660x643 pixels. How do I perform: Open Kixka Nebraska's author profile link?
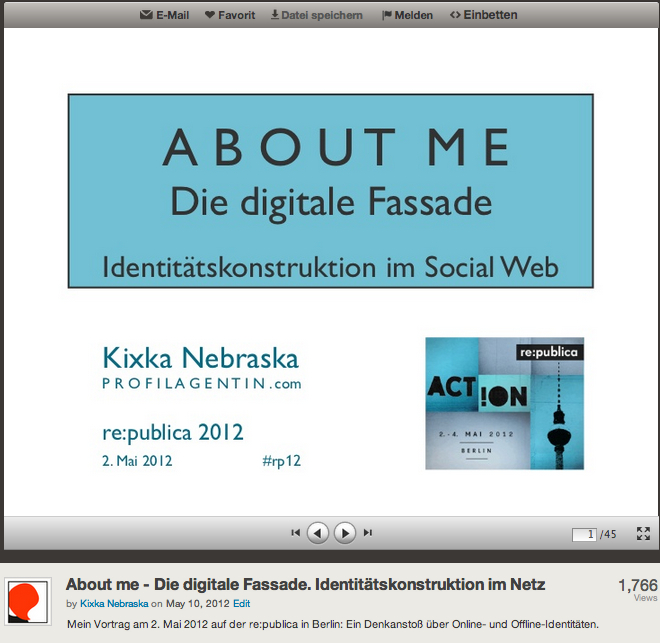click(x=113, y=604)
